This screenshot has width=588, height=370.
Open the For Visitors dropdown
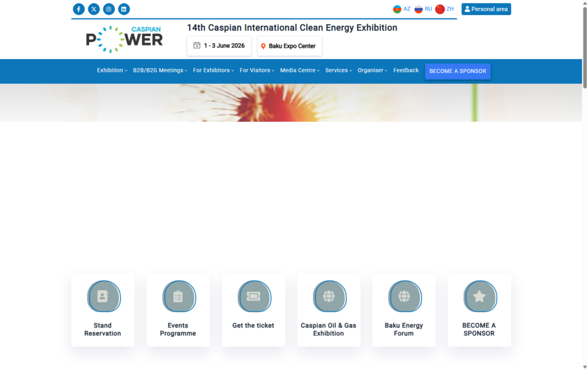tap(256, 70)
